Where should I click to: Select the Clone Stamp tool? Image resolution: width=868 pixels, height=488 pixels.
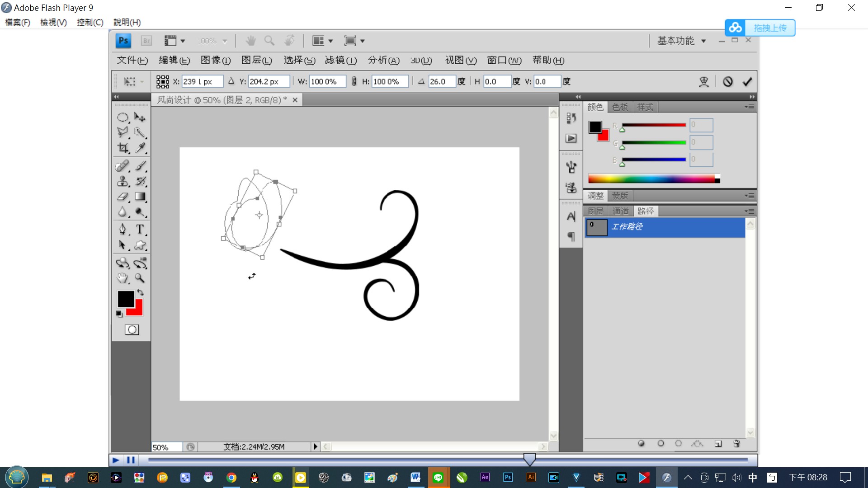pos(123,182)
